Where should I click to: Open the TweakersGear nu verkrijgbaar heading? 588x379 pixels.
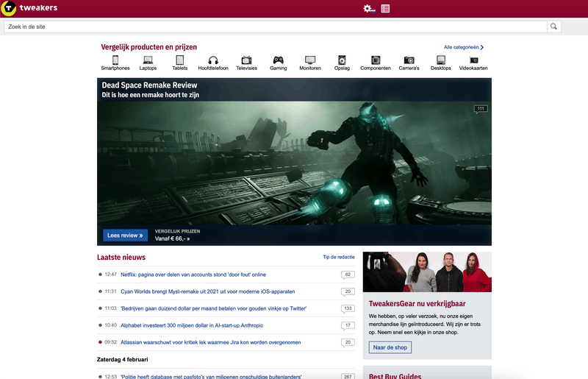pyautogui.click(x=417, y=303)
